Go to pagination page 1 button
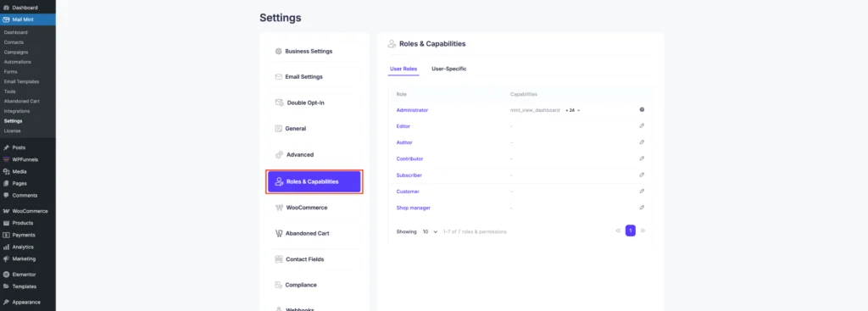This screenshot has width=868, height=311. pyautogui.click(x=631, y=230)
